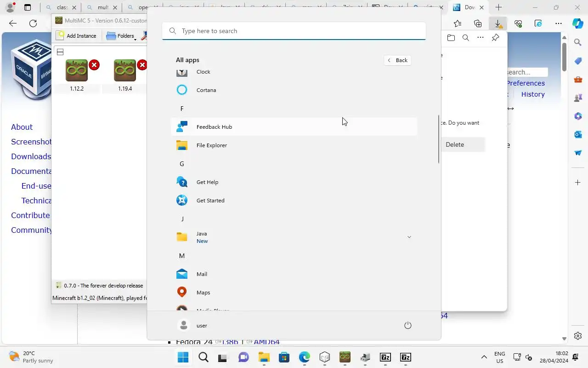Open the Chat app on taskbar
The image size is (588, 368).
click(243, 357)
